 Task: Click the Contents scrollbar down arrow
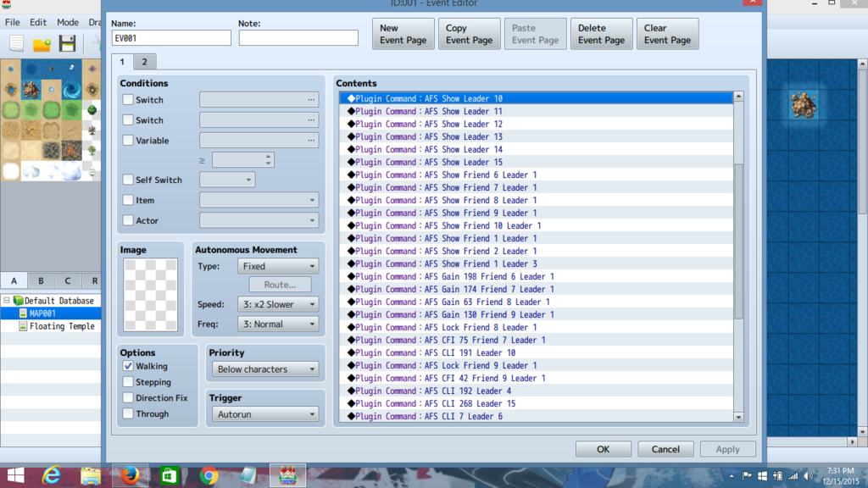(738, 417)
